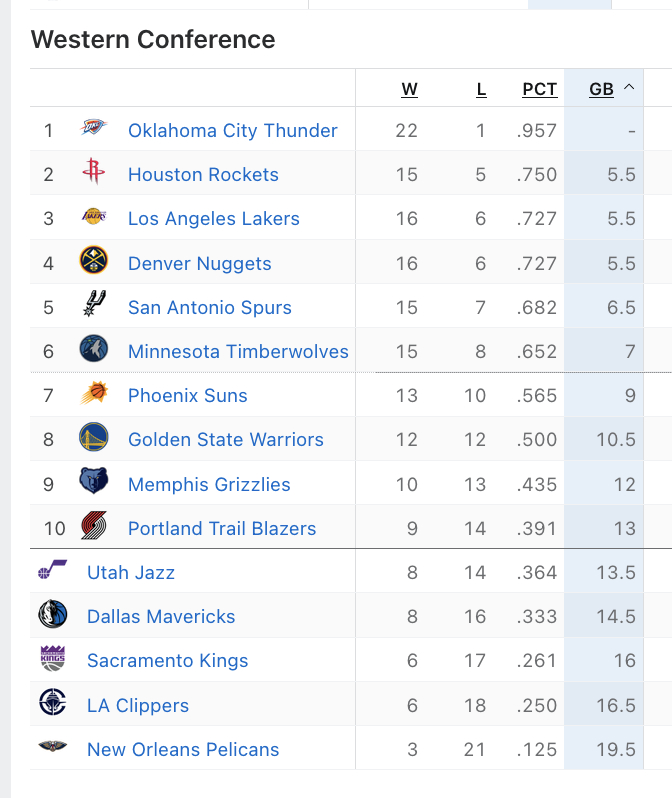Click the Portland Trail Blazers logo
Viewport: 672px width, 798px height.
point(94,526)
